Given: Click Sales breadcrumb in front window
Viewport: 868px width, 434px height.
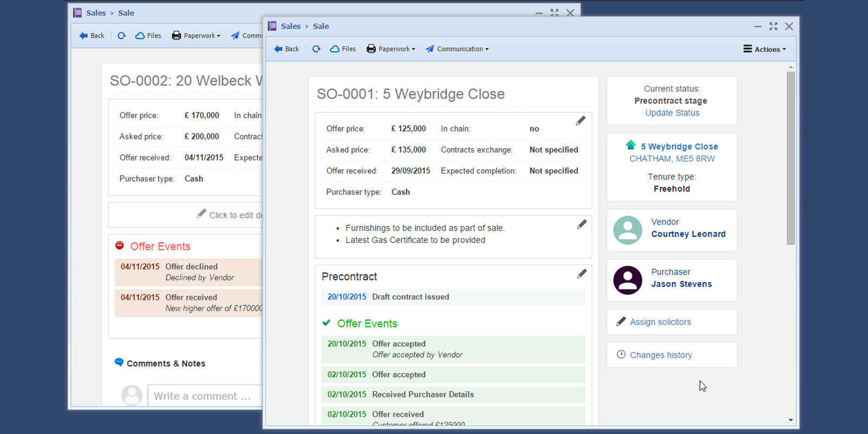Looking at the screenshot, I should point(291,26).
